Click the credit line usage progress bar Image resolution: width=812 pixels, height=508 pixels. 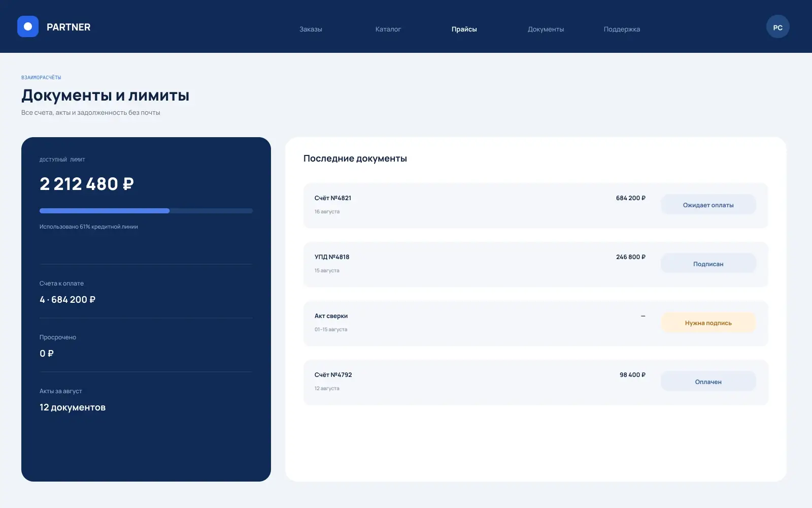[146, 211]
